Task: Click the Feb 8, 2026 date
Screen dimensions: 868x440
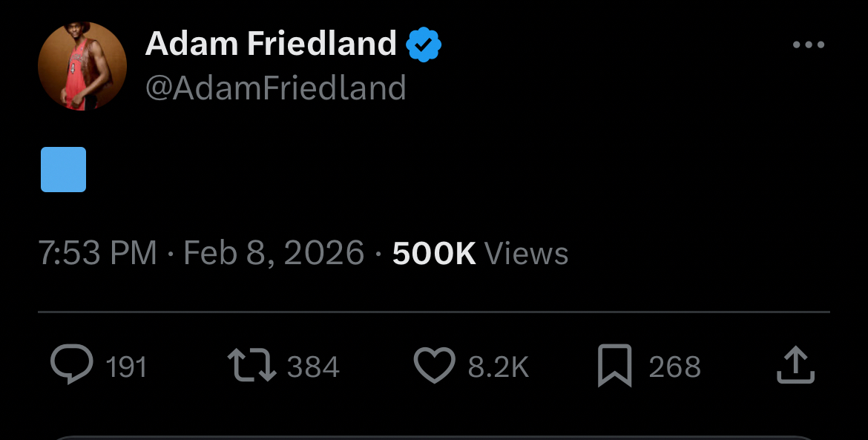Action: (274, 254)
